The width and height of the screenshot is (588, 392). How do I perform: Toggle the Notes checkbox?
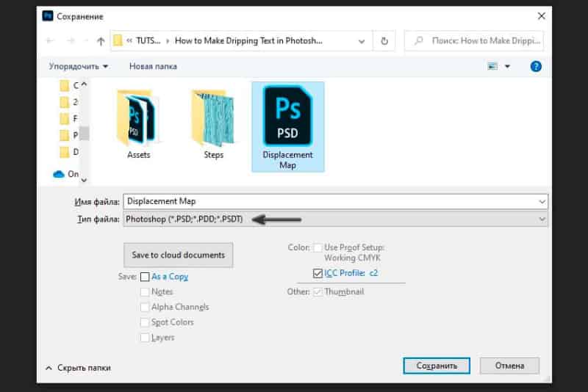(145, 292)
